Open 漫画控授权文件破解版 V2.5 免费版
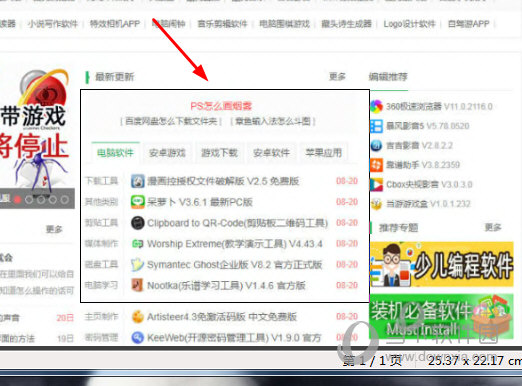Image resolution: width=522 pixels, height=386 pixels. tap(223, 181)
